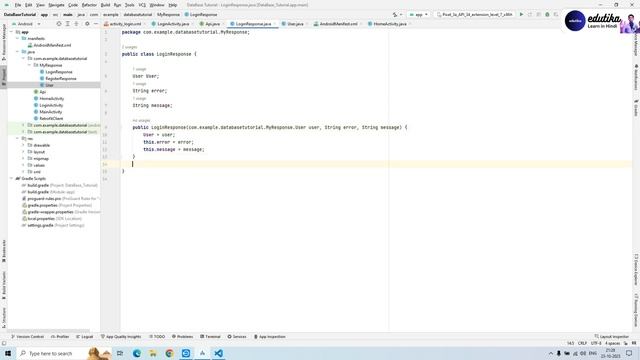Click the collapse all icon in the Project panel
The width and height of the screenshot is (640, 360).
(76, 24)
